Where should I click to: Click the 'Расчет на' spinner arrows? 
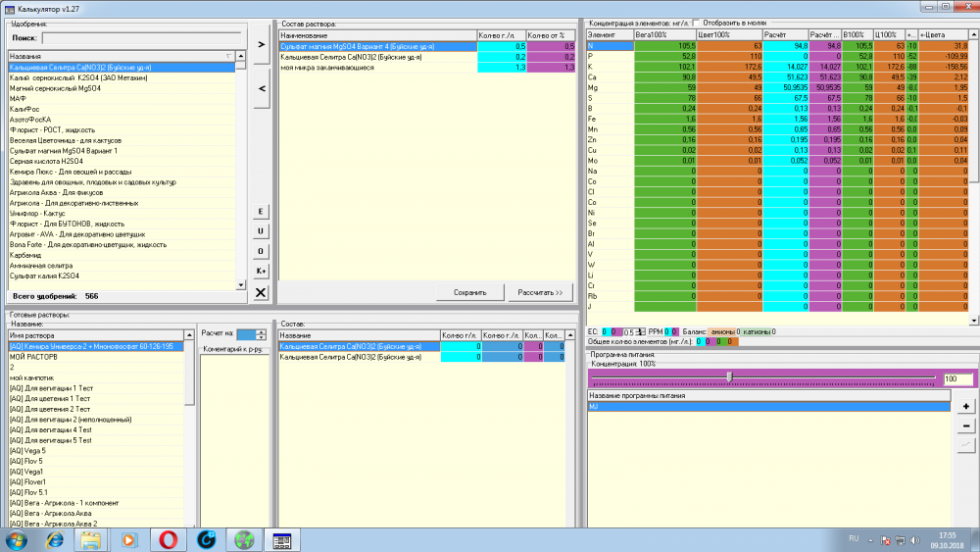click(261, 335)
